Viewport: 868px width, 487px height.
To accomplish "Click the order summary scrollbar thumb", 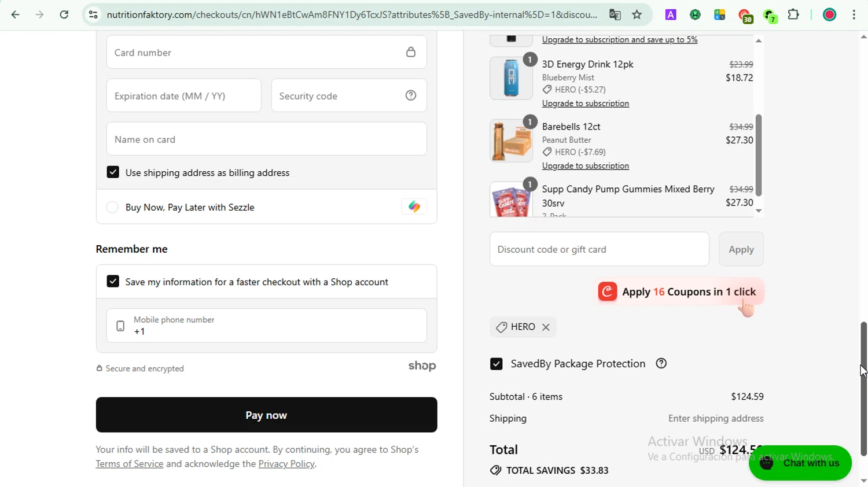I will (x=759, y=155).
